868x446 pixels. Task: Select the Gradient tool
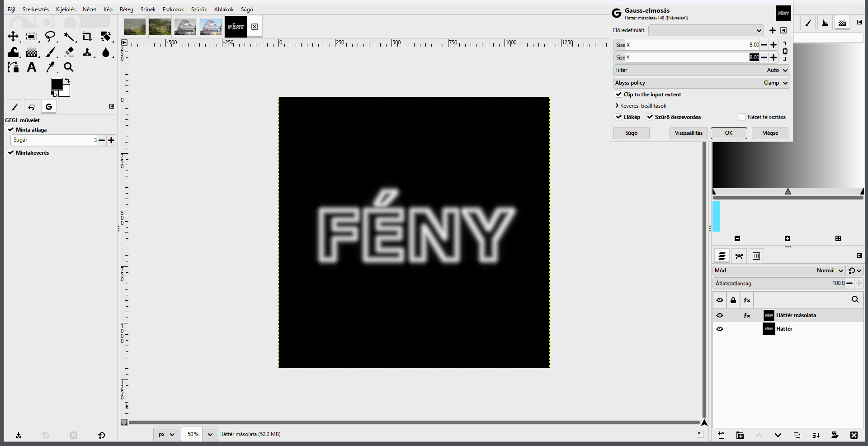(x=32, y=52)
